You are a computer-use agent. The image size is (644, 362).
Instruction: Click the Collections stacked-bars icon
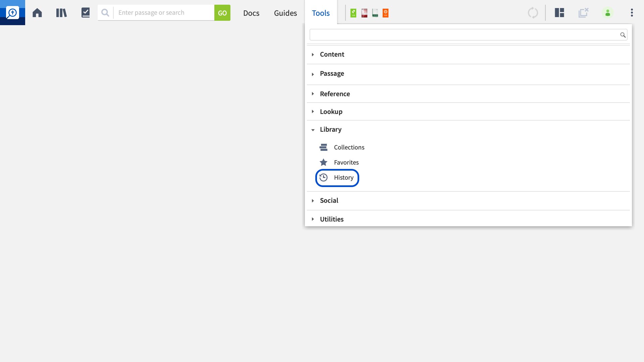point(323,147)
